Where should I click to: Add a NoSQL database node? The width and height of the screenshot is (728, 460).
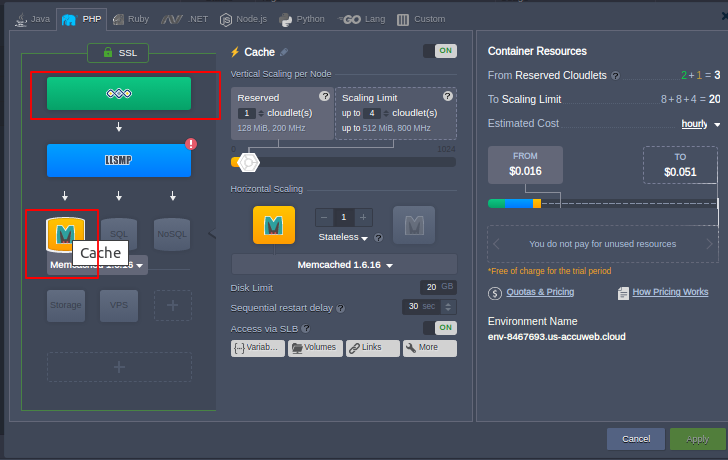click(172, 205)
